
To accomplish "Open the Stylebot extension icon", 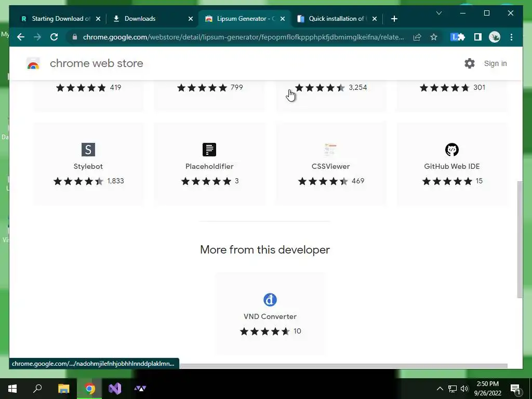I will coord(88,150).
